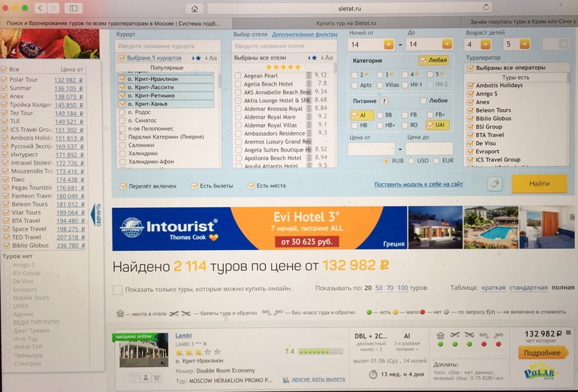Uncheck the Есть билеты option

[x=194, y=186]
